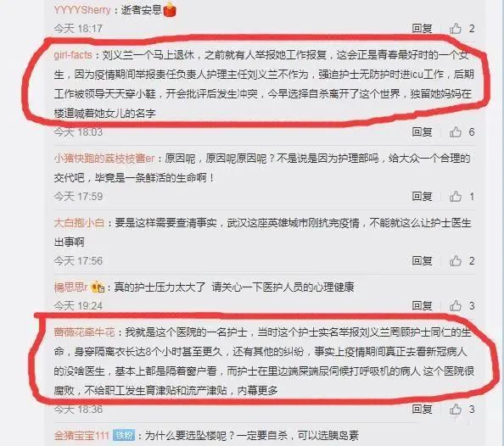Reply to girl-facts comment via 回复
The width and height of the screenshot is (504, 446).
point(422,131)
